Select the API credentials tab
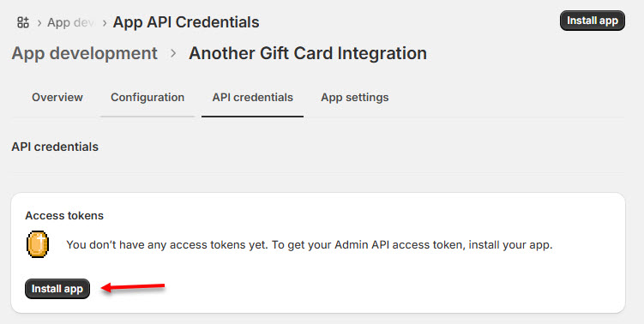 tap(253, 98)
